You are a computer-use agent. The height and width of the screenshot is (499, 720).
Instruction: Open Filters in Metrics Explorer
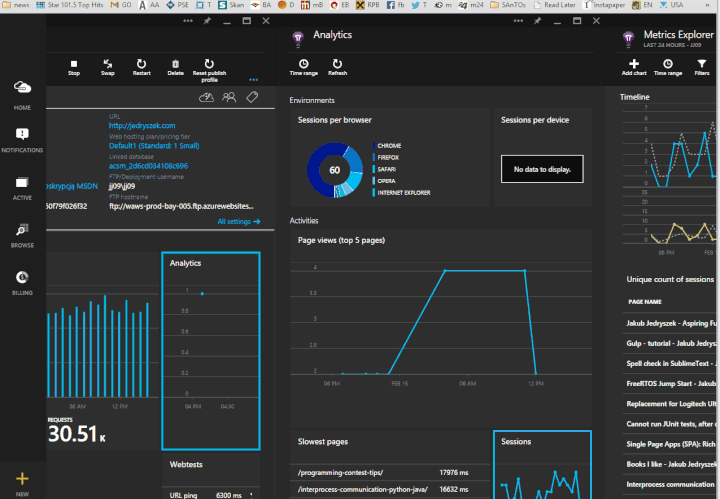pos(702,66)
